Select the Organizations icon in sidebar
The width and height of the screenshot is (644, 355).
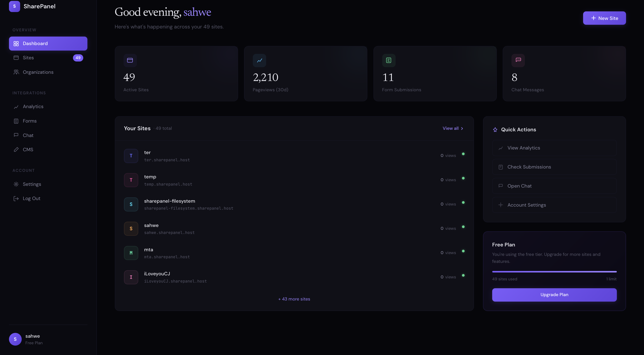tap(16, 72)
